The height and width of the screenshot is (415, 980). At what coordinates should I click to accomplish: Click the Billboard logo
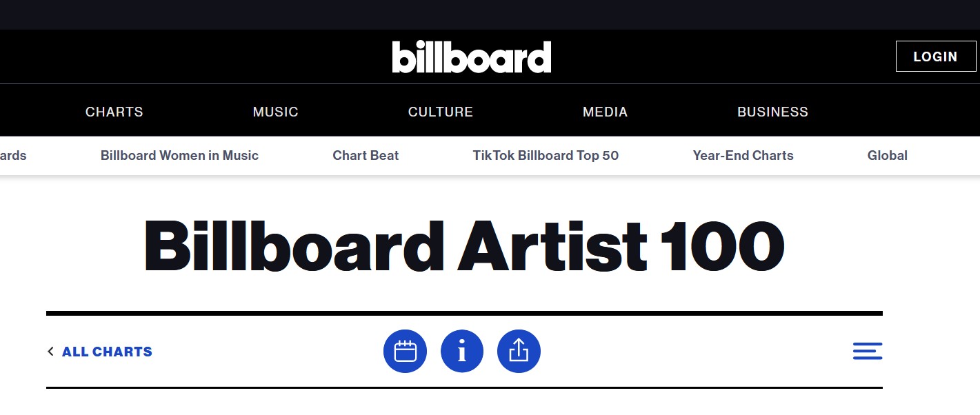[472, 57]
